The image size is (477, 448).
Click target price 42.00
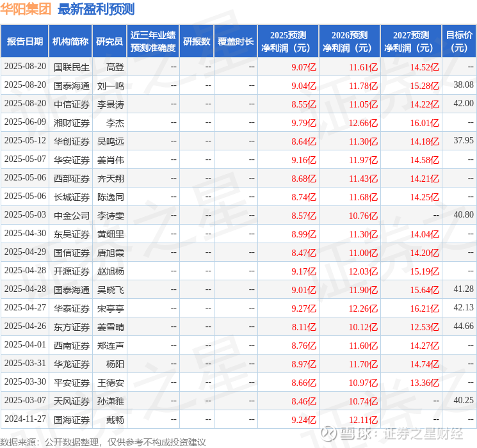[464, 104]
